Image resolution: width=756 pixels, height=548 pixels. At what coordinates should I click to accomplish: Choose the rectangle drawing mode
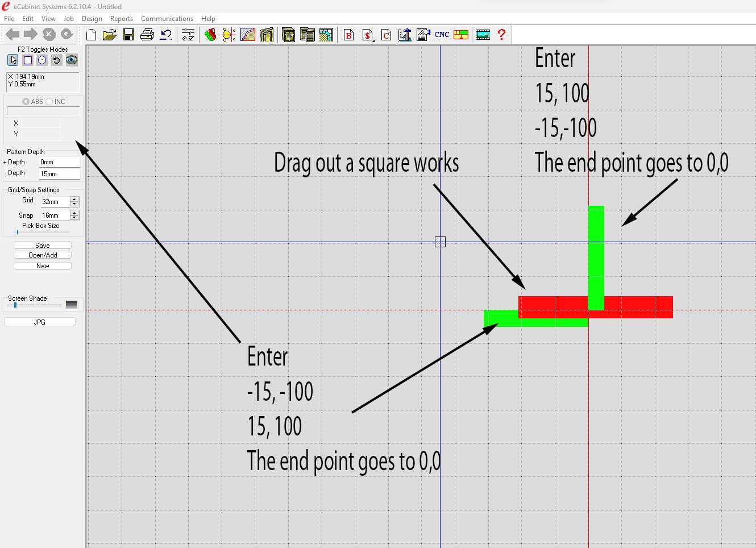28,60
